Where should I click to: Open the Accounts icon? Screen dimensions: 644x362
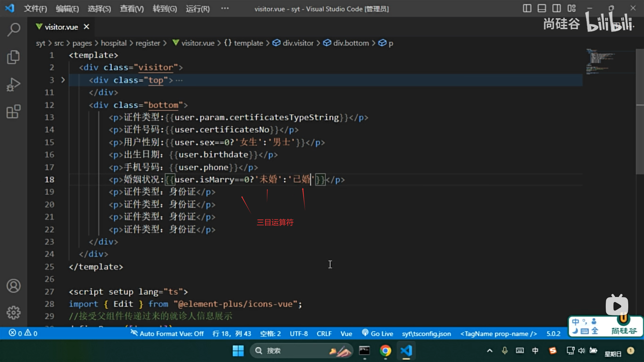click(x=13, y=286)
